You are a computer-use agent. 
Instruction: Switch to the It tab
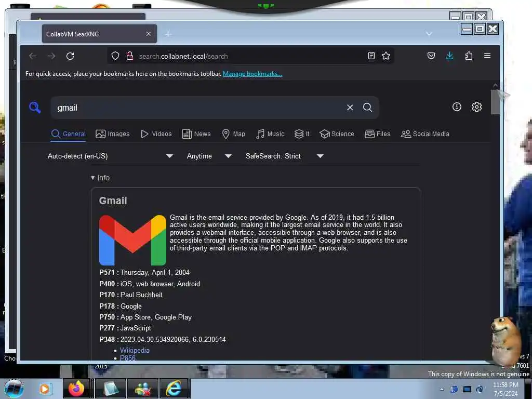click(302, 134)
